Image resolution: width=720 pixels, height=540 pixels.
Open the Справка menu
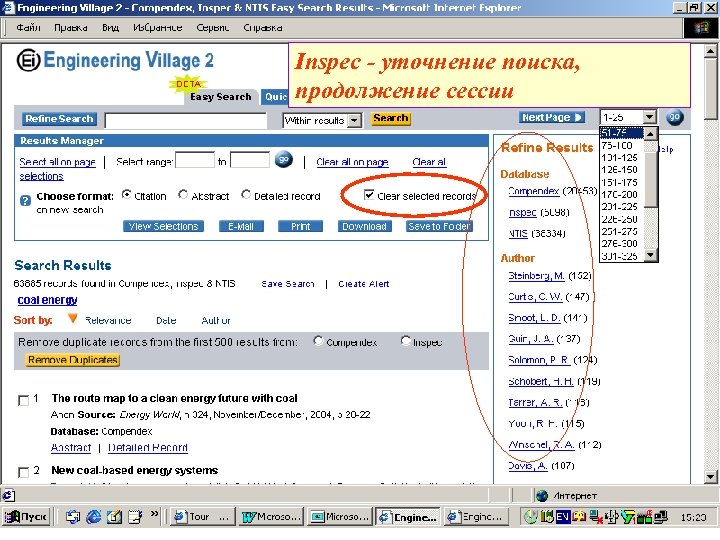pyautogui.click(x=263, y=28)
